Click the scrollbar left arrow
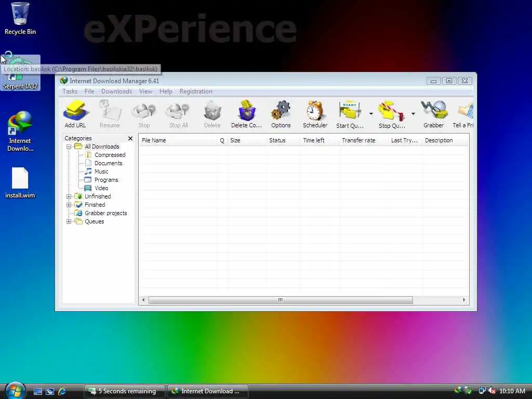532x399 pixels. (x=143, y=300)
